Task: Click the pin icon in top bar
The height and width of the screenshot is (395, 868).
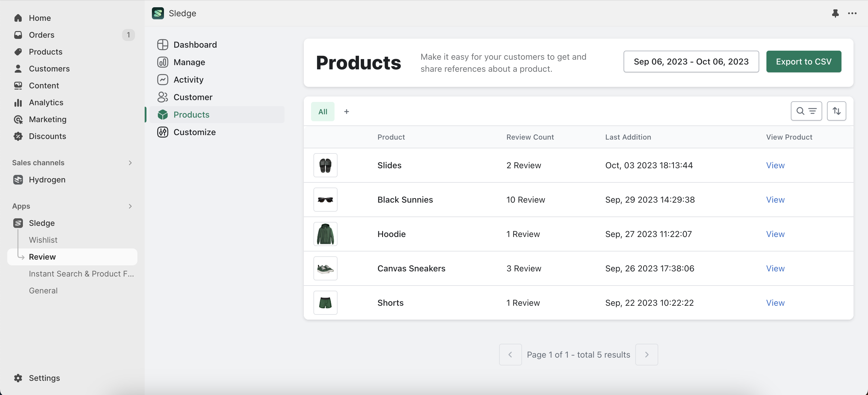Action: 835,14
